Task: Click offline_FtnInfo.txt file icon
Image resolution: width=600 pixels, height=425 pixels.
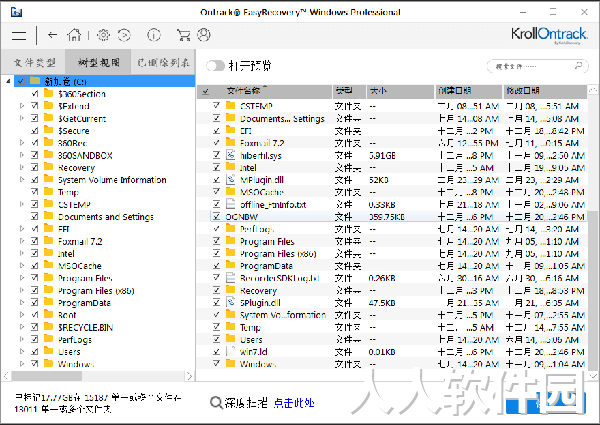Action: coord(230,204)
